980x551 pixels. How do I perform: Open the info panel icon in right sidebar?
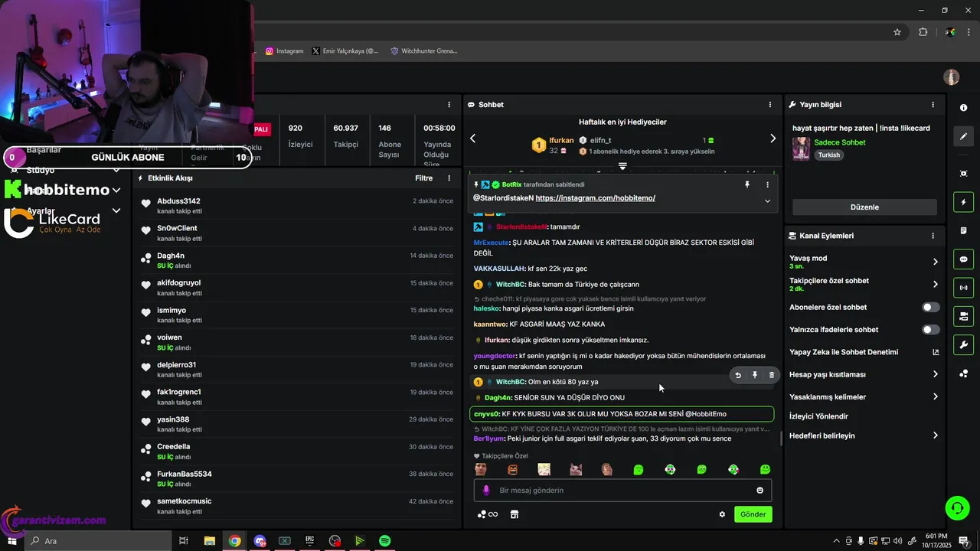click(963, 108)
